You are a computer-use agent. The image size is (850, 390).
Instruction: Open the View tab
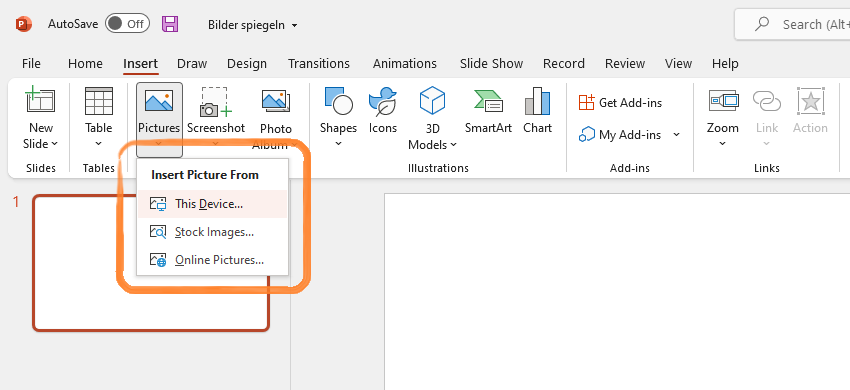point(678,63)
